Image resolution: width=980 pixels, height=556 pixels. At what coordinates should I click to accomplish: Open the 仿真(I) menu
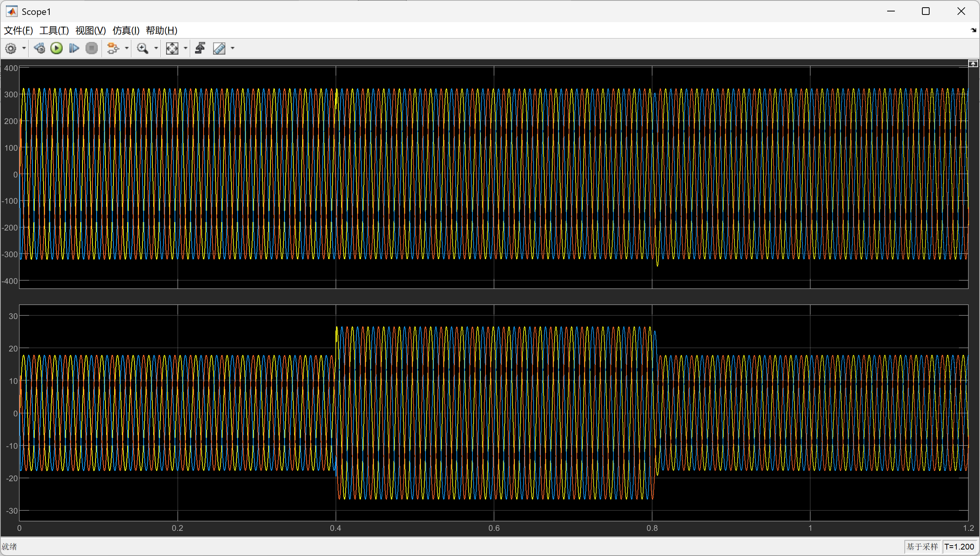[x=126, y=30]
